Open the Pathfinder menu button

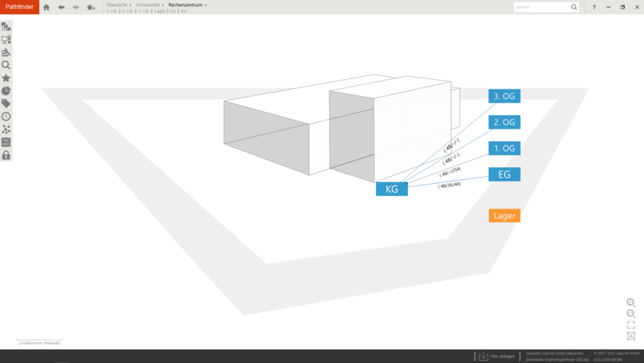[x=18, y=7]
